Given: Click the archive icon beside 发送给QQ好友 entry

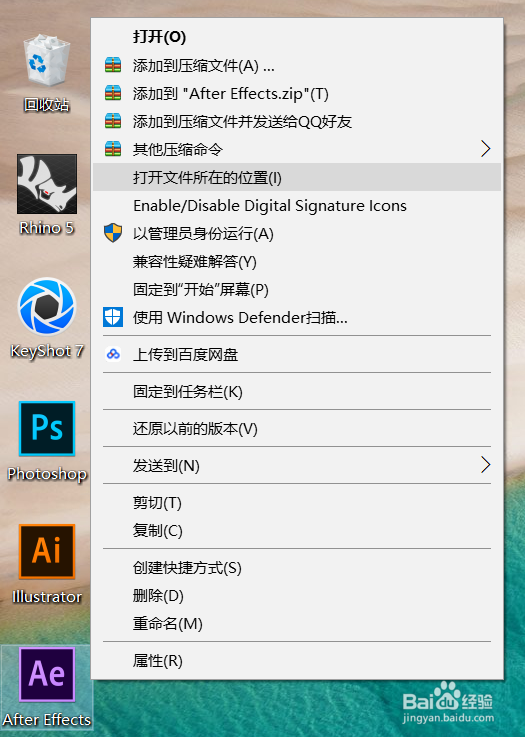Looking at the screenshot, I should 113,121.
